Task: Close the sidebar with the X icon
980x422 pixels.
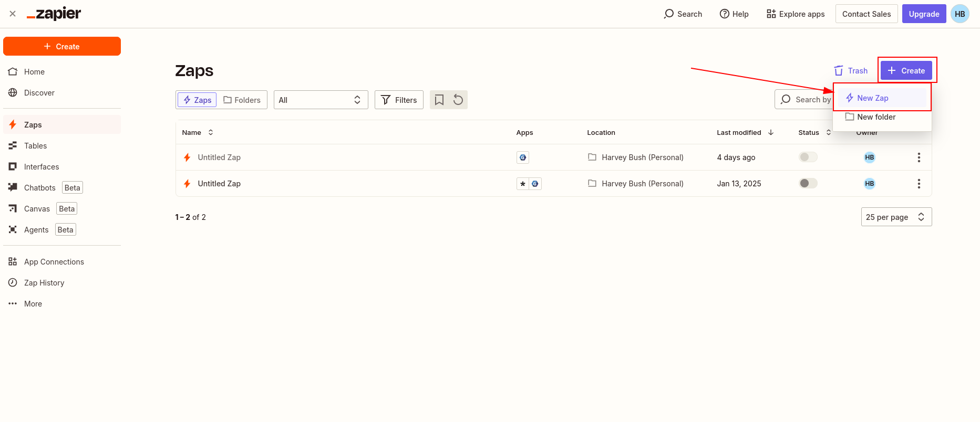Action: tap(13, 14)
